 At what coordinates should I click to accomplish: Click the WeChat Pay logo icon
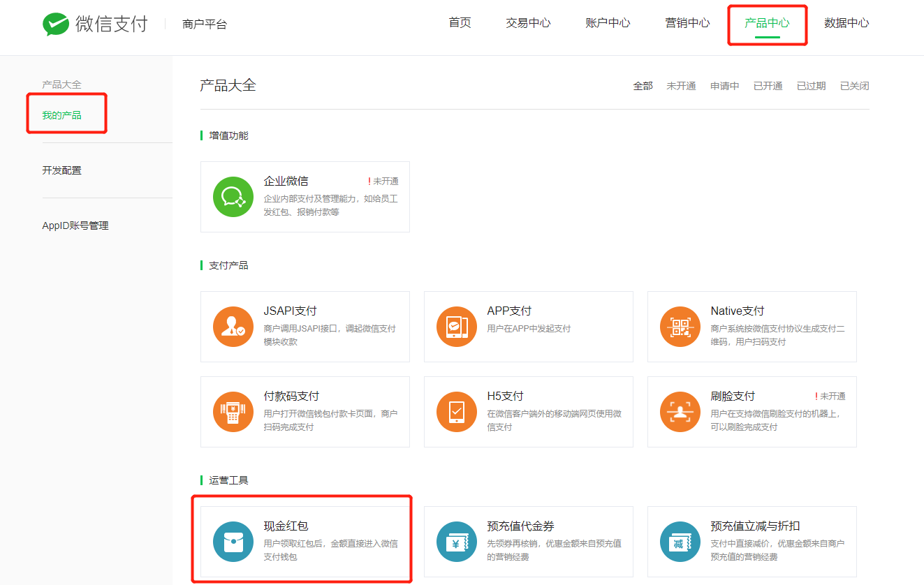pyautogui.click(x=55, y=24)
